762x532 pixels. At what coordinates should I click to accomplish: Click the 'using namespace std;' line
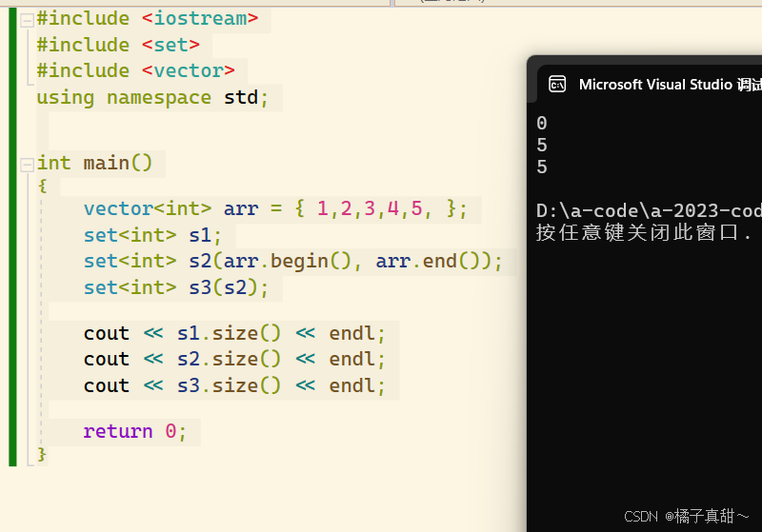point(152,98)
